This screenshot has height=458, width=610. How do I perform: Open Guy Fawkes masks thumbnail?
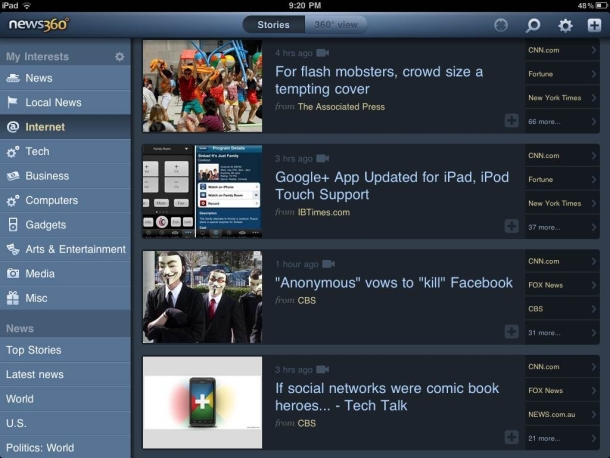202,297
